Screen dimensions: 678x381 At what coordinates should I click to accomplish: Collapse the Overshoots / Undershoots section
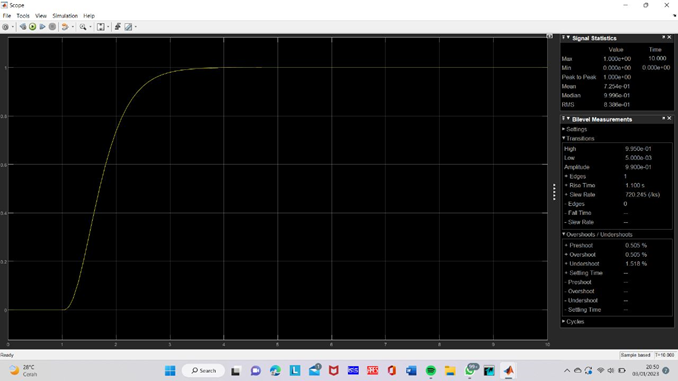click(597, 234)
